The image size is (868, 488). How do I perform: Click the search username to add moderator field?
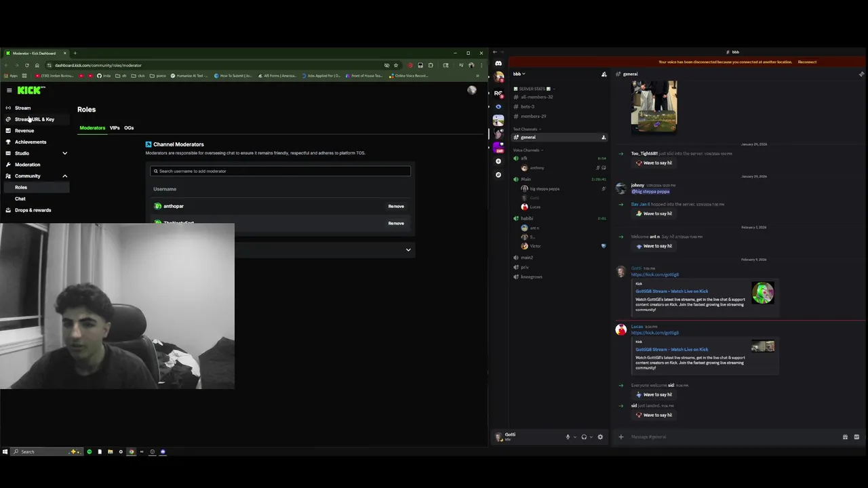tap(280, 171)
